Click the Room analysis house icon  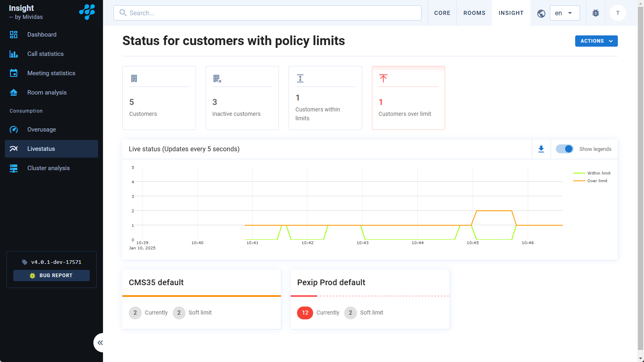(x=14, y=93)
